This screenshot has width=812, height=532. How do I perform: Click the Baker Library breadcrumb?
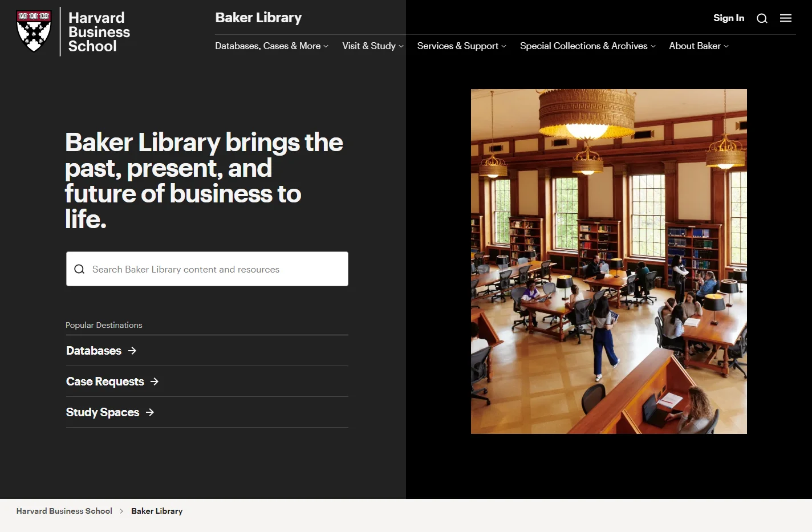tap(157, 511)
